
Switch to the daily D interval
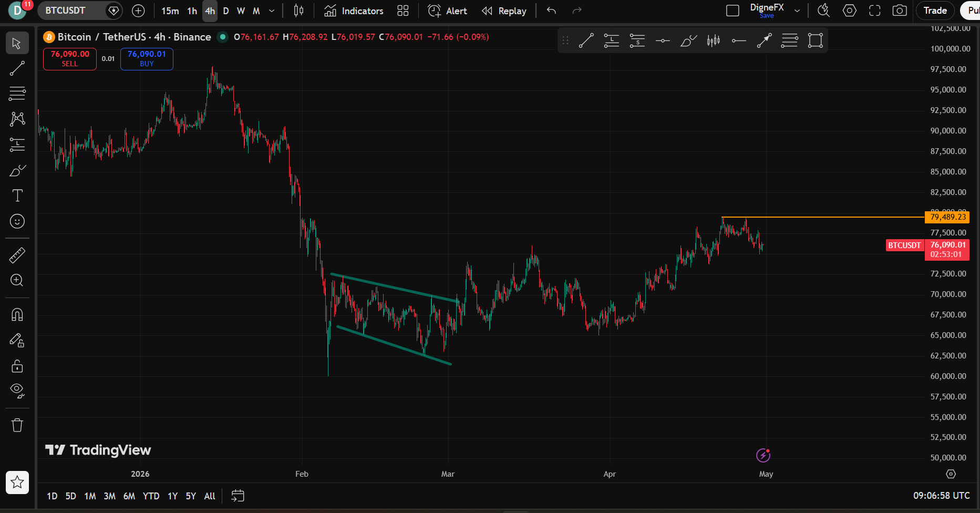[226, 11]
